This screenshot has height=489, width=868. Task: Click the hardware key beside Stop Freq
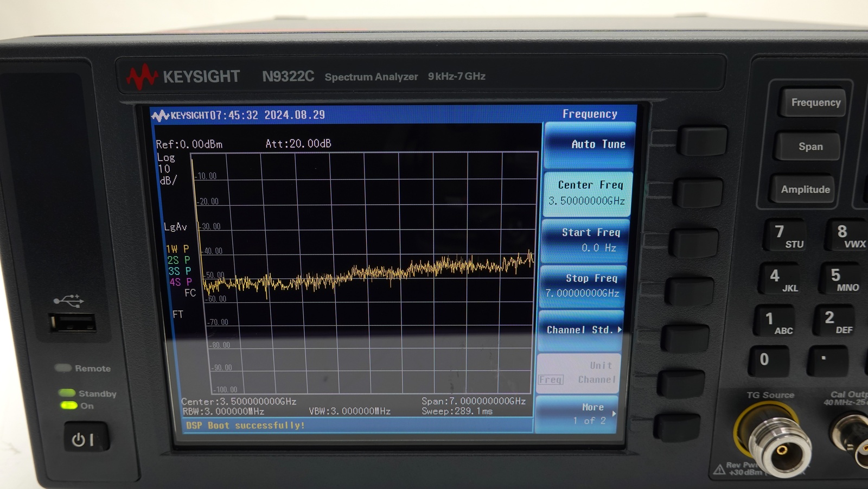click(x=688, y=290)
